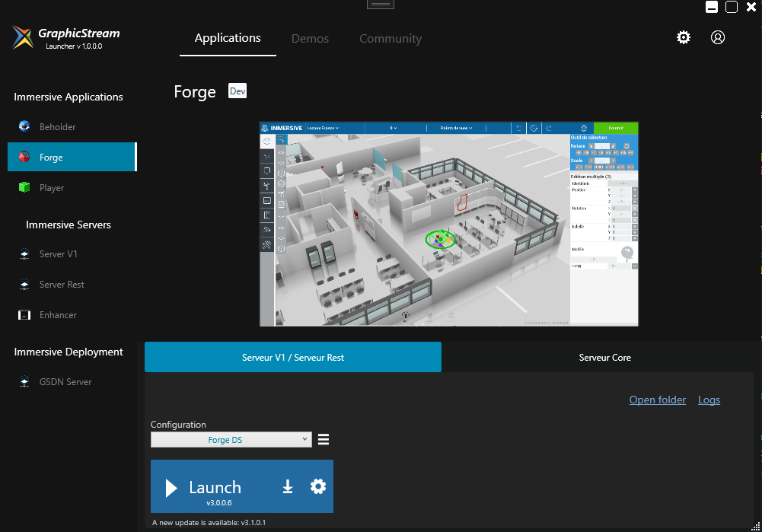The image size is (762, 532).
Task: Click the Configuration label
Action: coord(178,424)
